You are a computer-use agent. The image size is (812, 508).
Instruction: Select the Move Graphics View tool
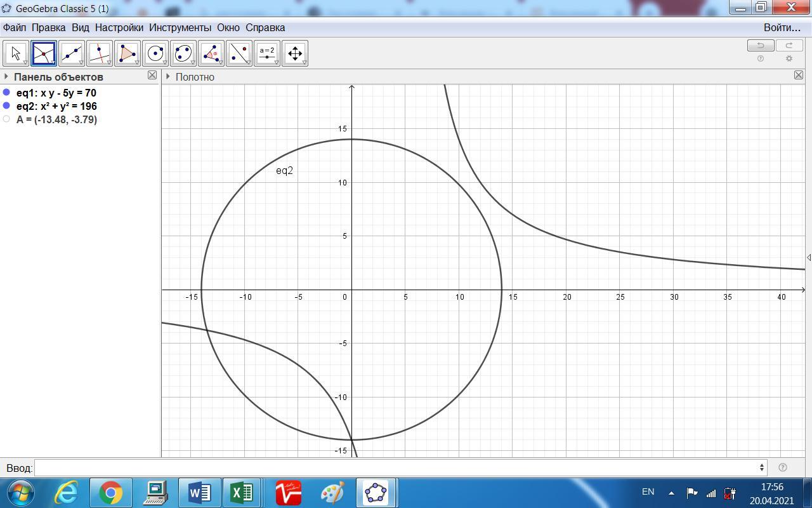(x=295, y=54)
